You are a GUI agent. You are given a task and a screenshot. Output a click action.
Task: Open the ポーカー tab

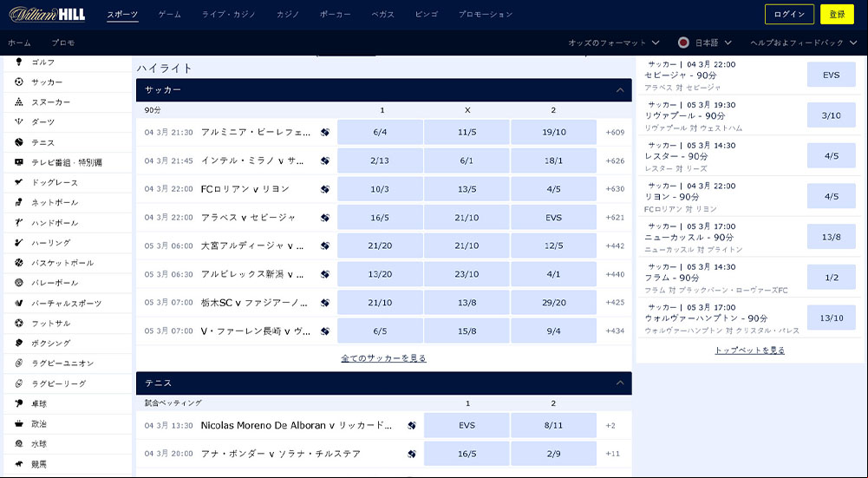click(x=336, y=15)
